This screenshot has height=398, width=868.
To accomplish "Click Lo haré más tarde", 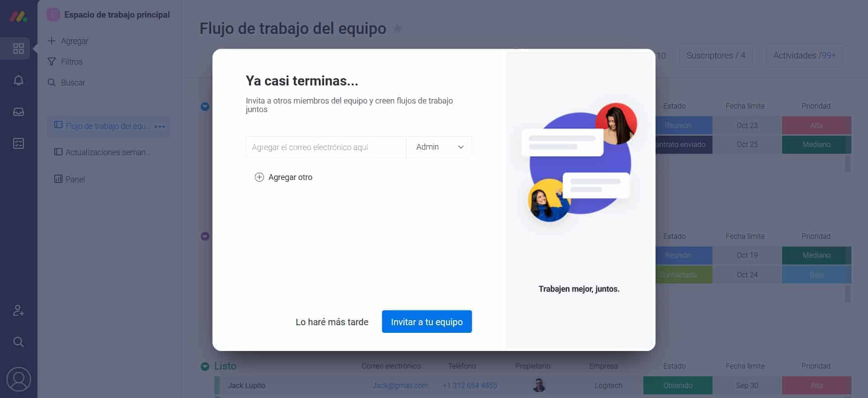I will (332, 322).
